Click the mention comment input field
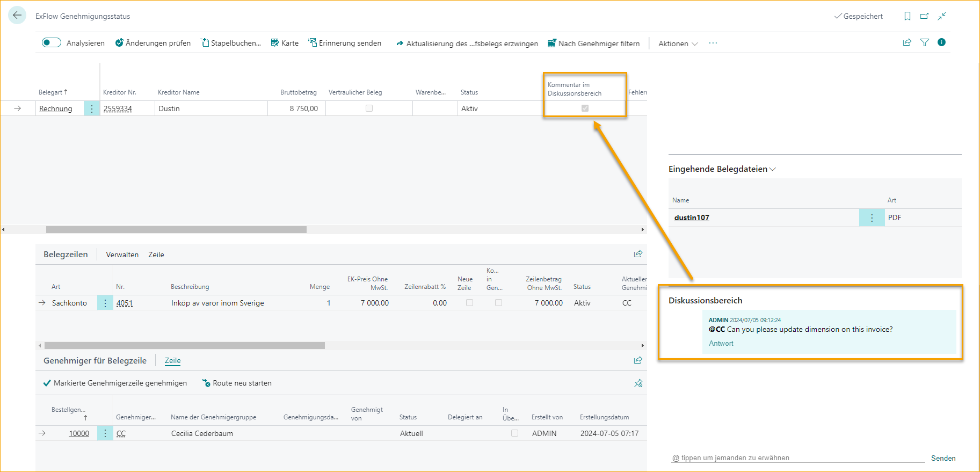980x472 pixels. point(797,458)
